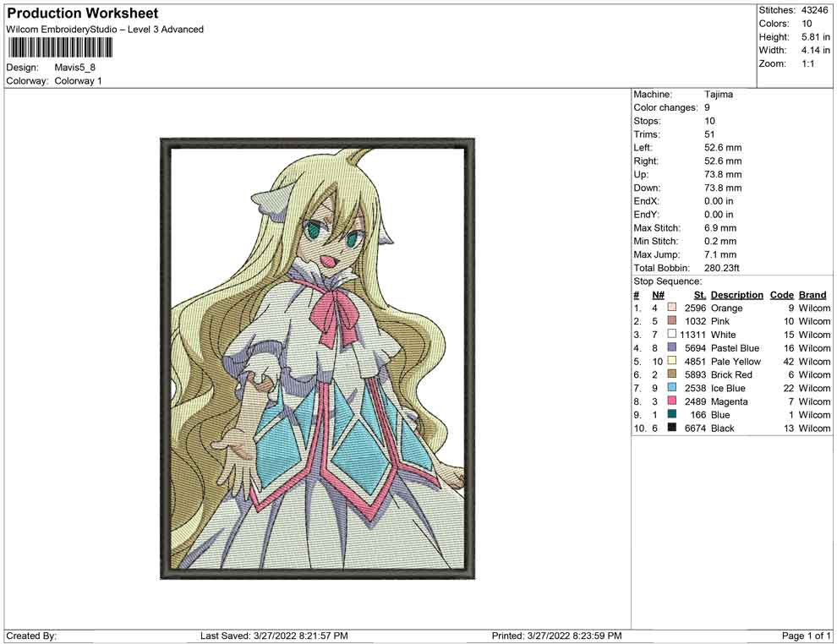Click the 'Stop Sequence:' label

point(668,281)
